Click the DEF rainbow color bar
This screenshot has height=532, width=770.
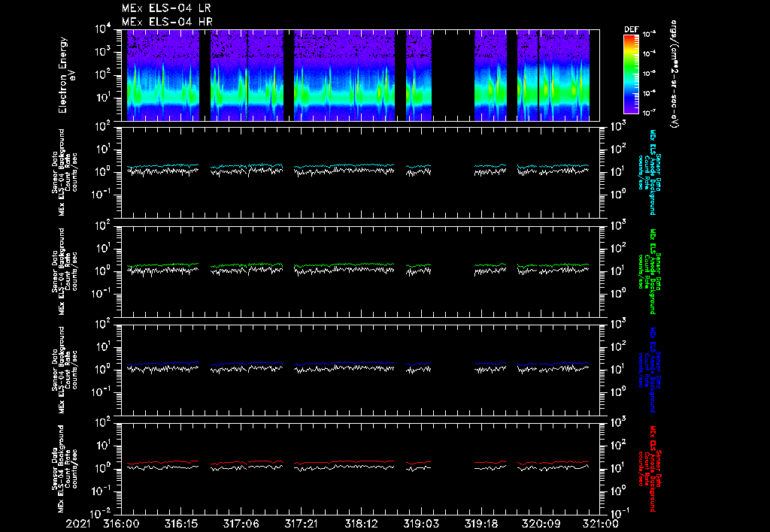click(x=631, y=74)
